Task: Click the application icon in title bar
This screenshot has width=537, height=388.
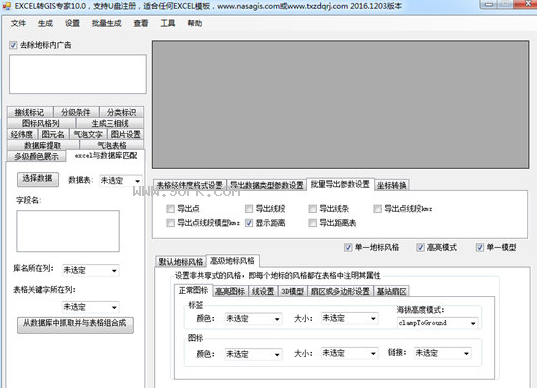Action: (x=7, y=6)
